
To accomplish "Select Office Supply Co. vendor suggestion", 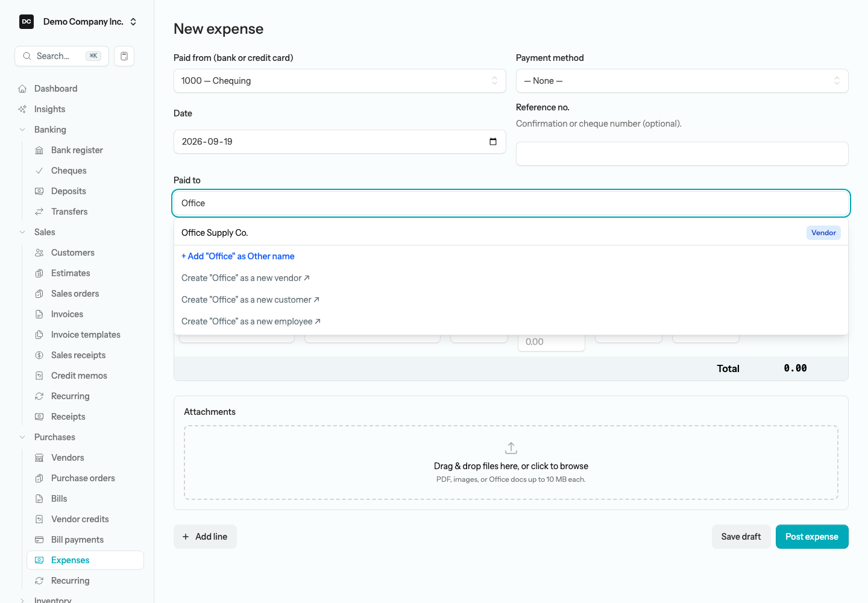I will 511,233.
